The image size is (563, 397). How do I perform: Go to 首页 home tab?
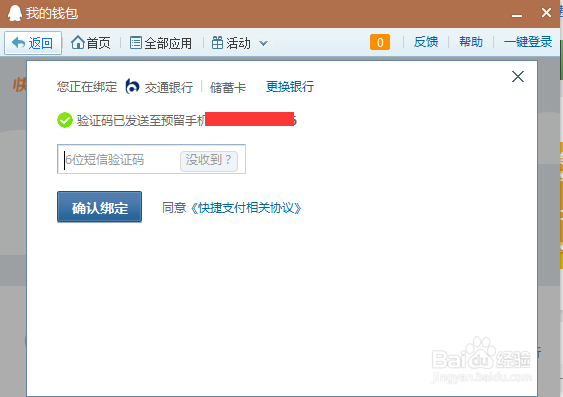point(91,43)
